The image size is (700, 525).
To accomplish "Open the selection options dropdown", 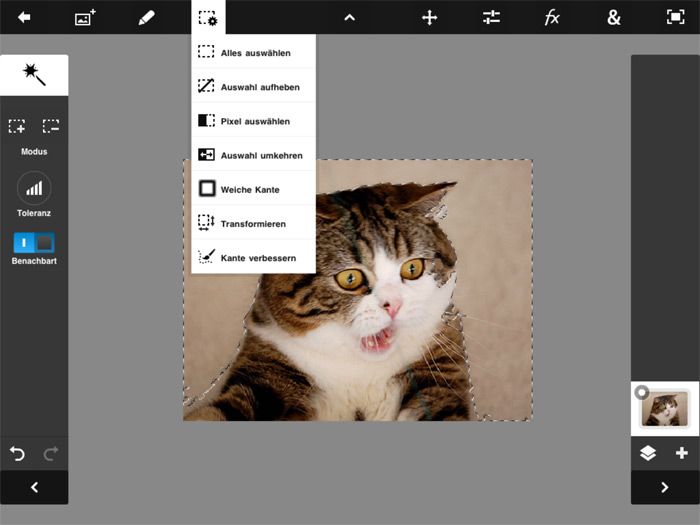I will click(208, 17).
